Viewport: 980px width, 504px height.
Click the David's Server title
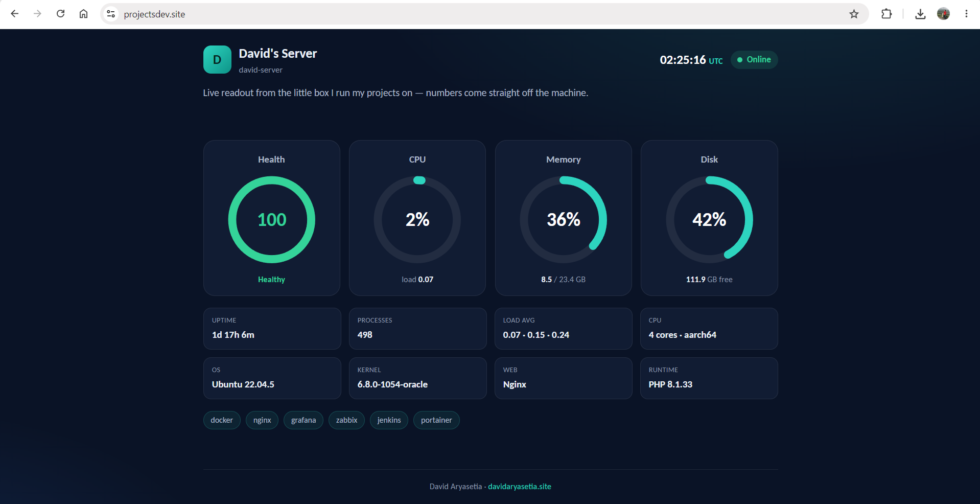click(x=278, y=54)
